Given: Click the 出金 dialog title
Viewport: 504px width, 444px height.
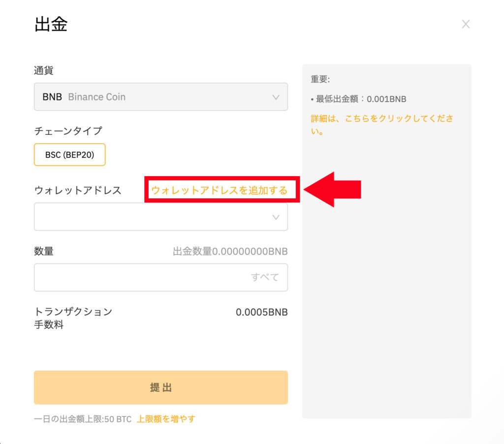Looking at the screenshot, I should 51,24.
